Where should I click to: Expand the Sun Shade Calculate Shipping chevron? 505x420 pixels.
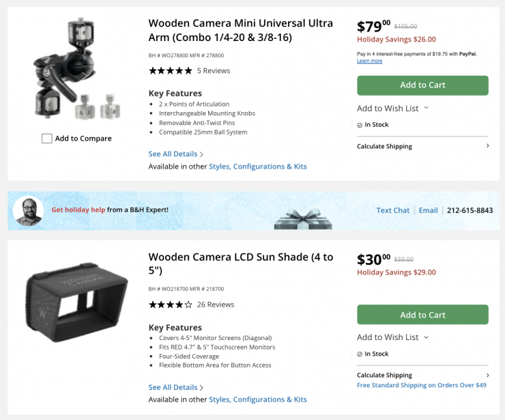pos(487,375)
